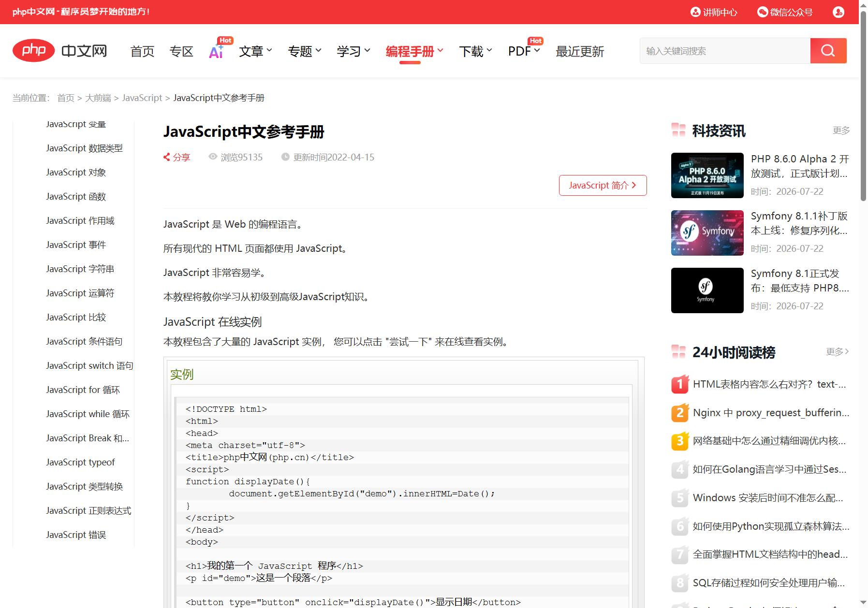Open 专区 in main navigation
868x608 pixels.
[x=181, y=51]
